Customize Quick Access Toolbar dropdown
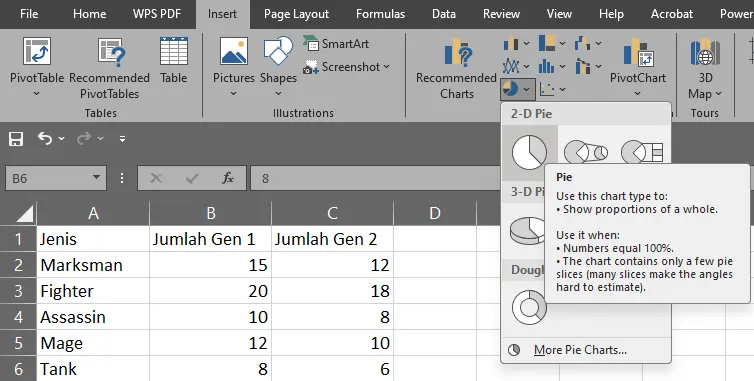 coord(123,139)
